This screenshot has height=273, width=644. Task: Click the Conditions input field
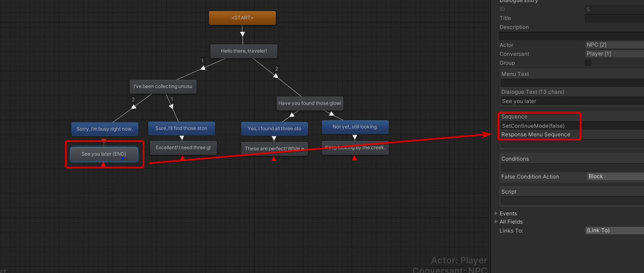tap(572, 168)
